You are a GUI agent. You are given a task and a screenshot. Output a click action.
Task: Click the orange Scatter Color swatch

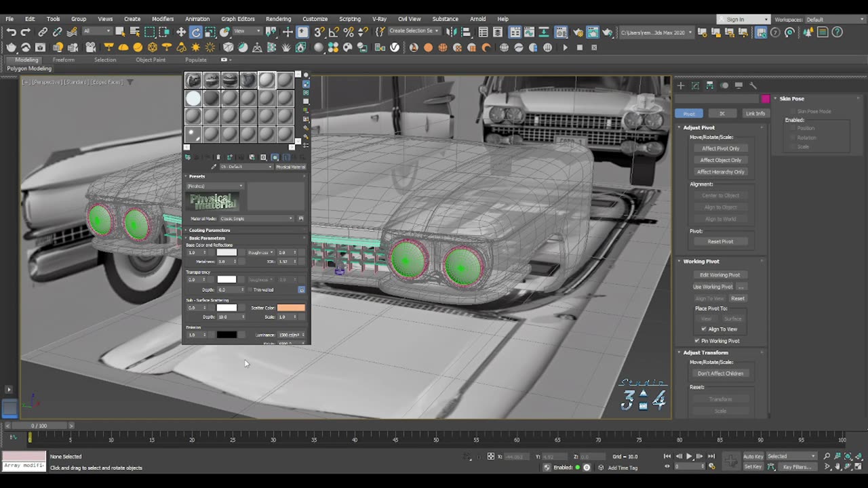[291, 308]
